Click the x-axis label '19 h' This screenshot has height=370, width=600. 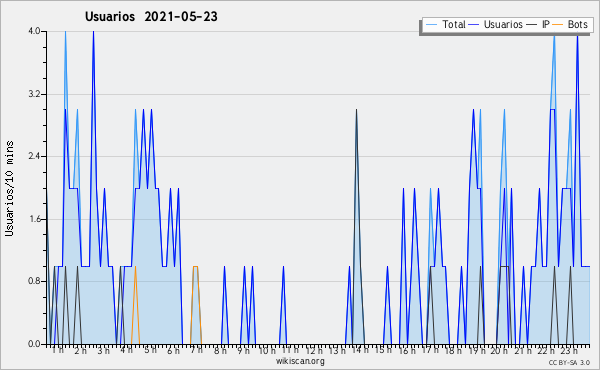[x=477, y=350]
